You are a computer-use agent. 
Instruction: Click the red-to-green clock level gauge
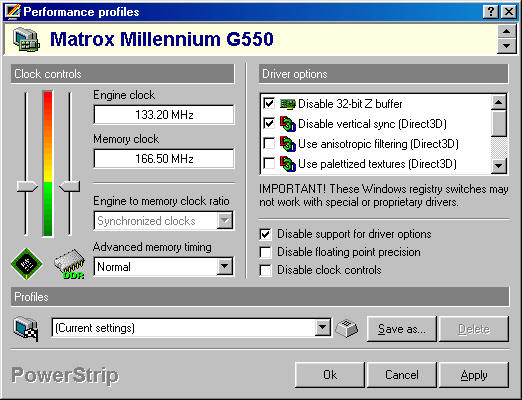click(x=48, y=163)
